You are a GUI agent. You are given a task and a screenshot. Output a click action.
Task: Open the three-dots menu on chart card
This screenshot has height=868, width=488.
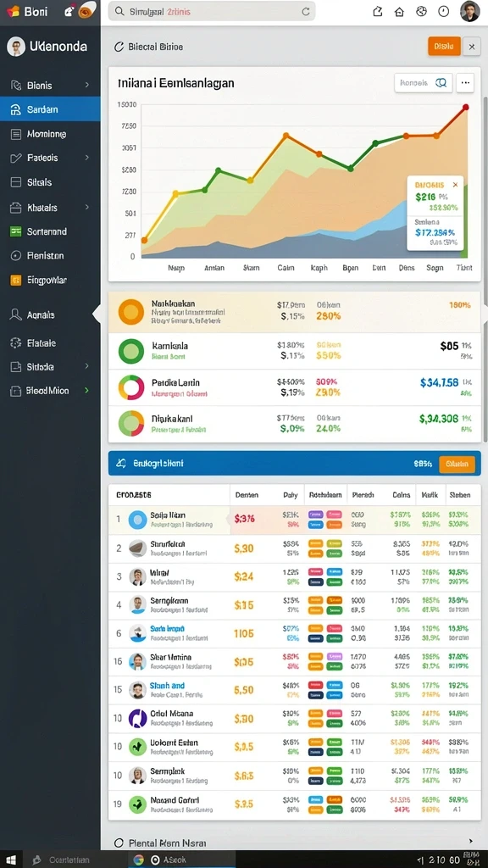[465, 82]
